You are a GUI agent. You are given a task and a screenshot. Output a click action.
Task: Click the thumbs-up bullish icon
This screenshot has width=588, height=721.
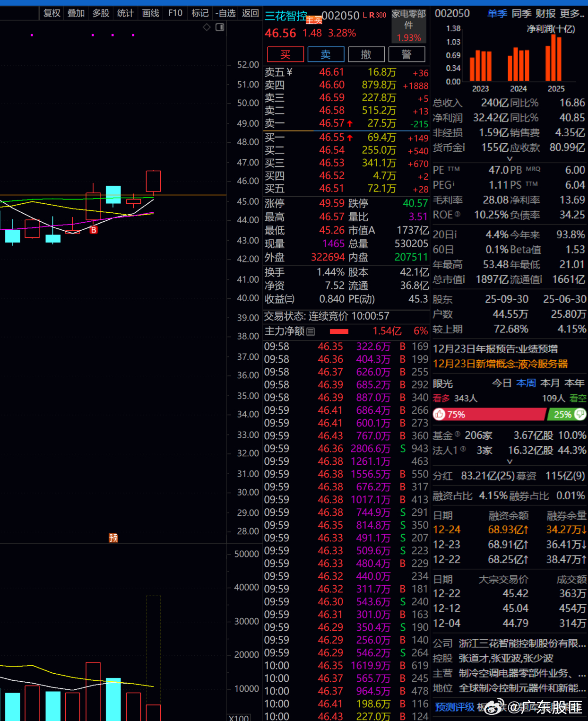tap(440, 415)
